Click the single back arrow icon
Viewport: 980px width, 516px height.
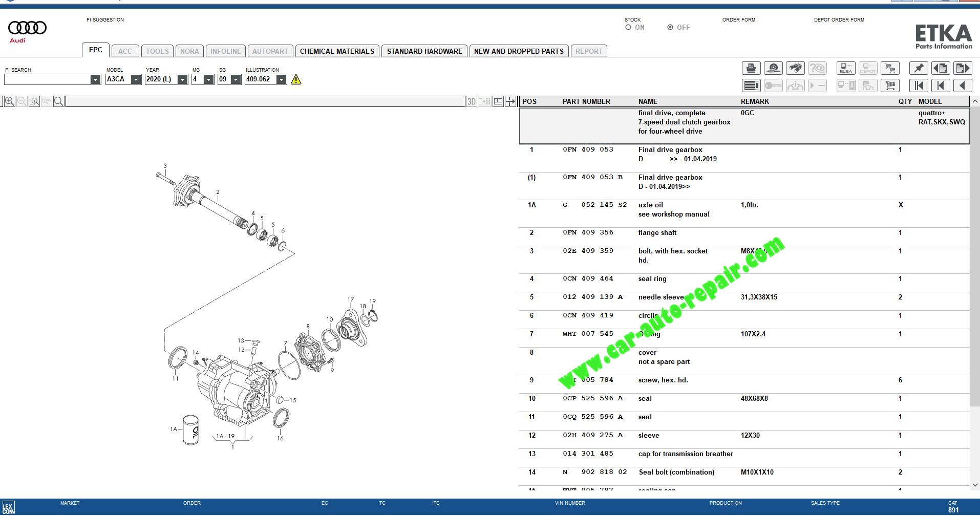click(x=963, y=85)
